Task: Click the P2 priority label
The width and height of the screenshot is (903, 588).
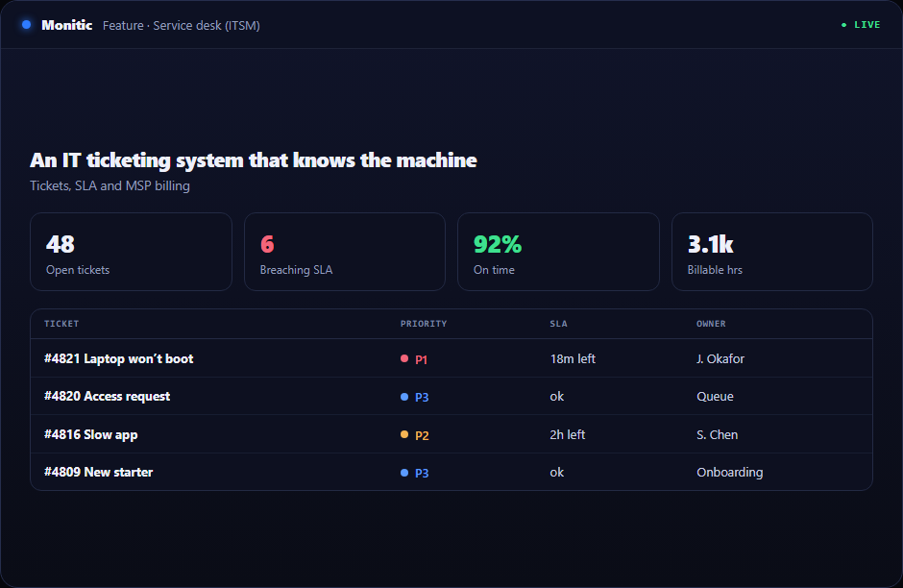Action: tap(422, 435)
